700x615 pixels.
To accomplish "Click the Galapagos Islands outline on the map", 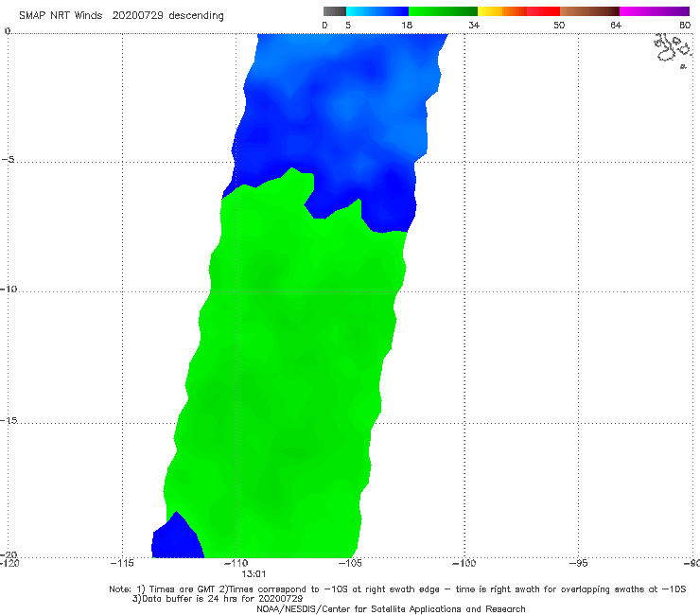I will tap(673, 49).
